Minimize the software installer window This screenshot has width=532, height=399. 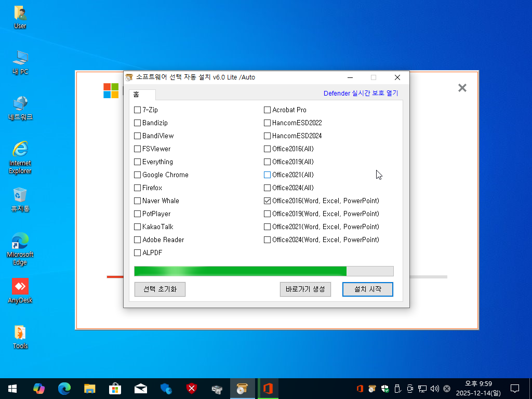[x=350, y=78]
